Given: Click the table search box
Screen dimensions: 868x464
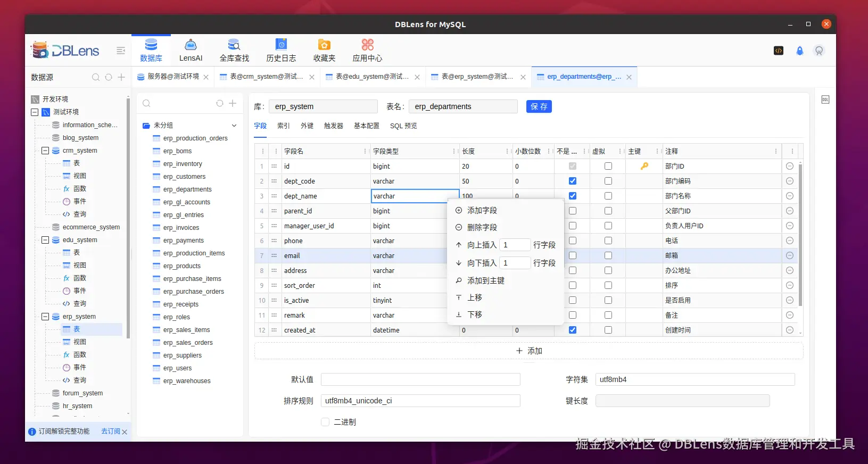Looking at the screenshot, I should tap(176, 103).
